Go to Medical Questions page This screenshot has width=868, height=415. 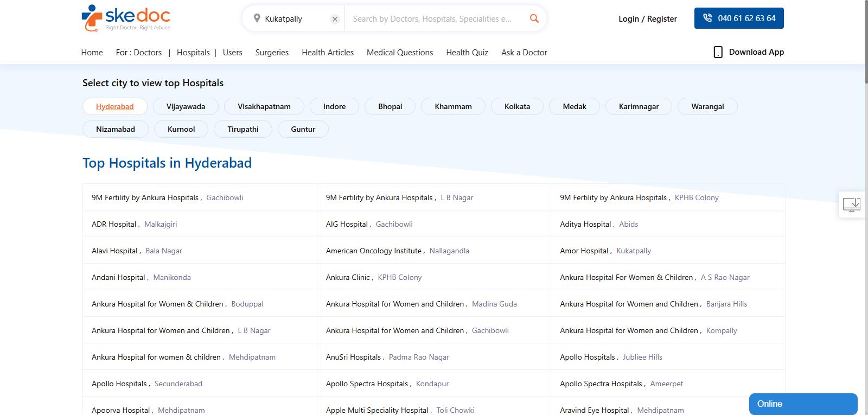tap(399, 53)
